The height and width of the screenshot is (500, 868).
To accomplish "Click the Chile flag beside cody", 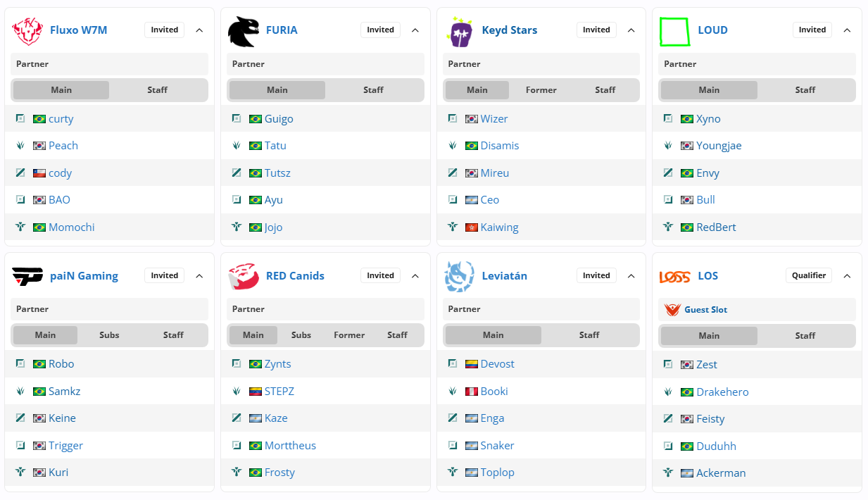I will [39, 173].
